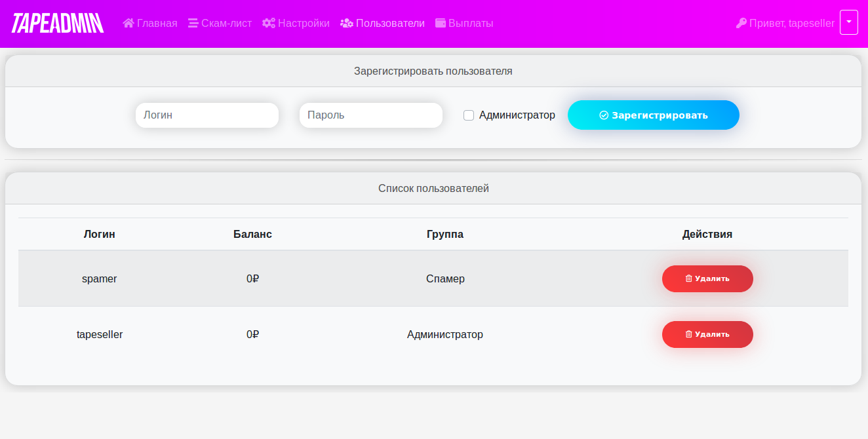Click the "Привет, tapeseller" greeting text
868x439 pixels.
tap(791, 23)
